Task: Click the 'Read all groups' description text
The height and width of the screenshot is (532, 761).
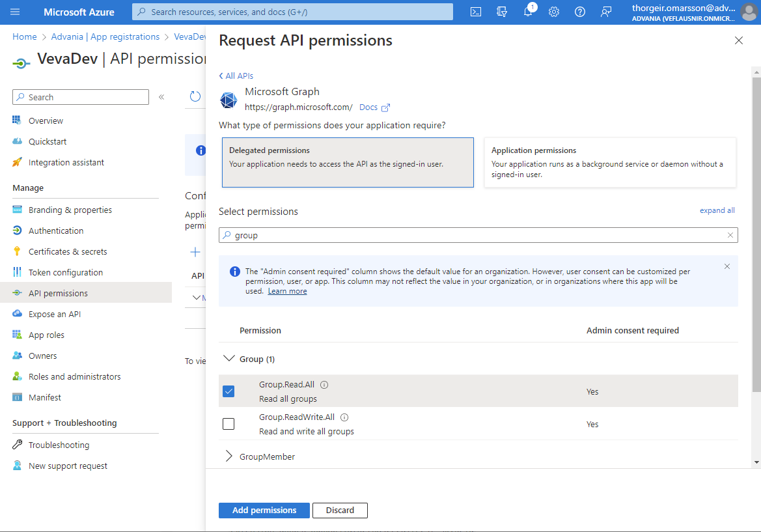Action: coord(288,399)
